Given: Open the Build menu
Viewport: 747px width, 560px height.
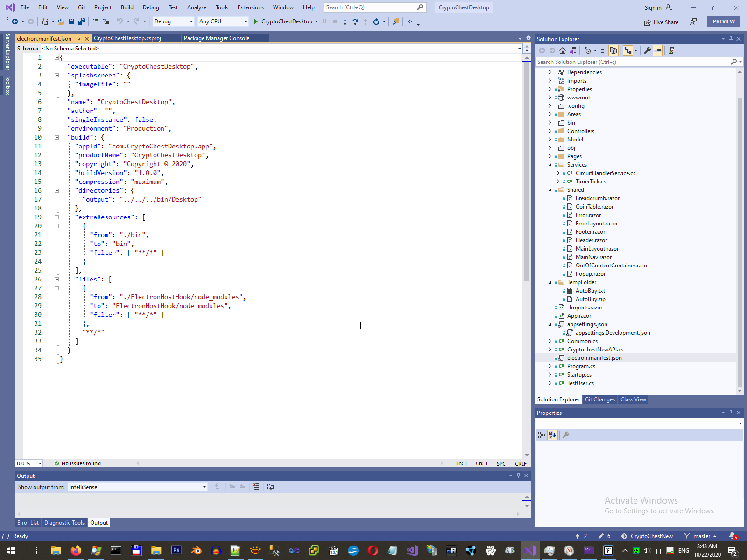Looking at the screenshot, I should click(x=127, y=7).
